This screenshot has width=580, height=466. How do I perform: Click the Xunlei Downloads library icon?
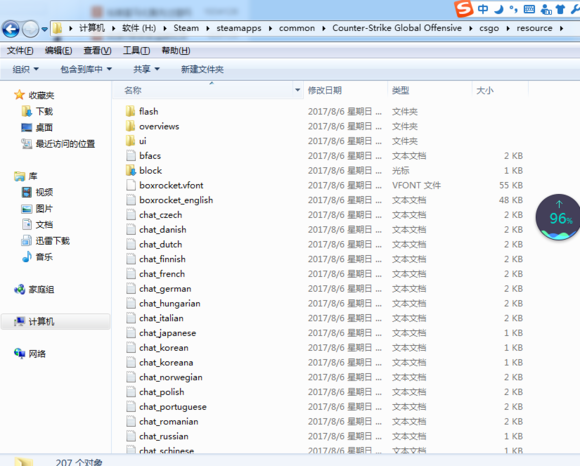tap(27, 240)
